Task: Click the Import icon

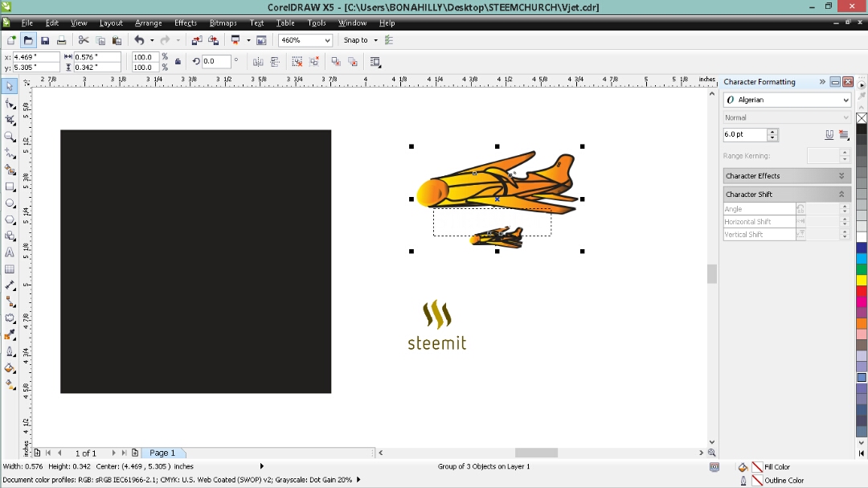Action: coord(197,40)
